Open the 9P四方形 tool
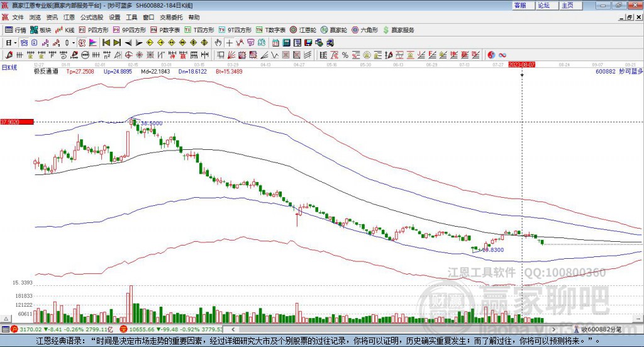 [129, 30]
